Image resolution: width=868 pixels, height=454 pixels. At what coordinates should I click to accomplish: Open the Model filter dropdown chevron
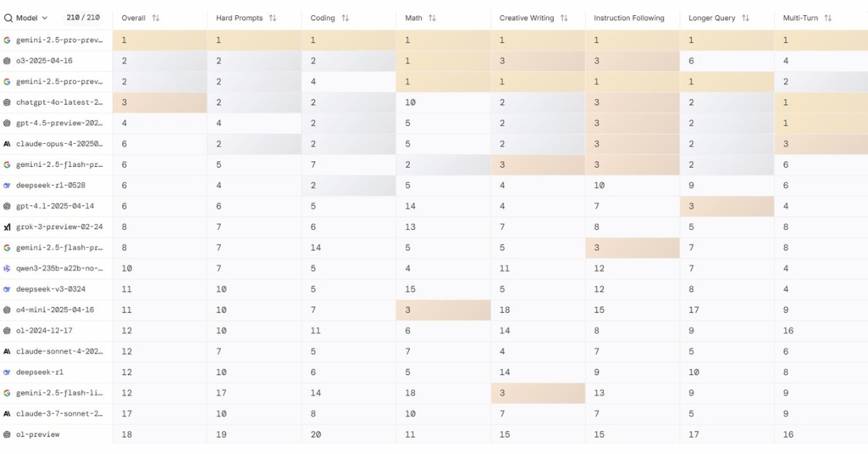(x=45, y=18)
